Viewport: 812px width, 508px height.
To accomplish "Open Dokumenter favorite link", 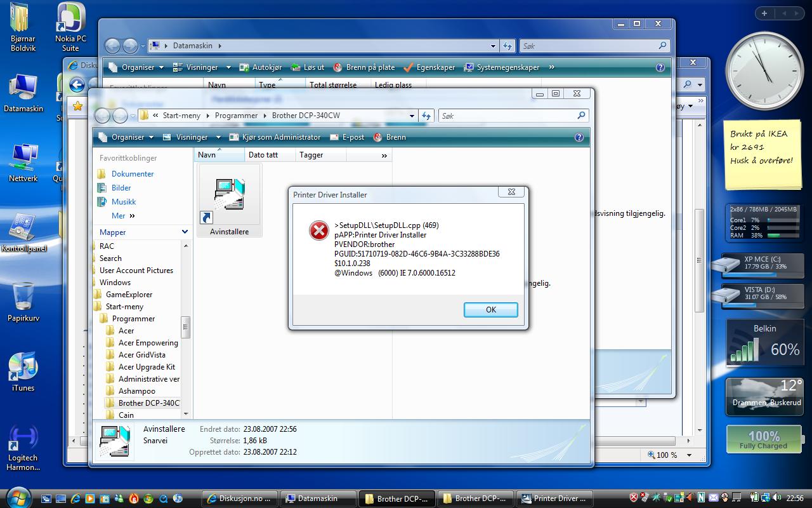I will pyautogui.click(x=133, y=174).
